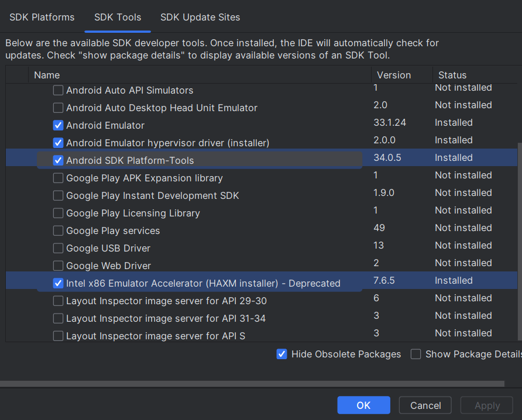This screenshot has width=522, height=420.
Task: Sort by the Version column header
Action: pos(394,75)
